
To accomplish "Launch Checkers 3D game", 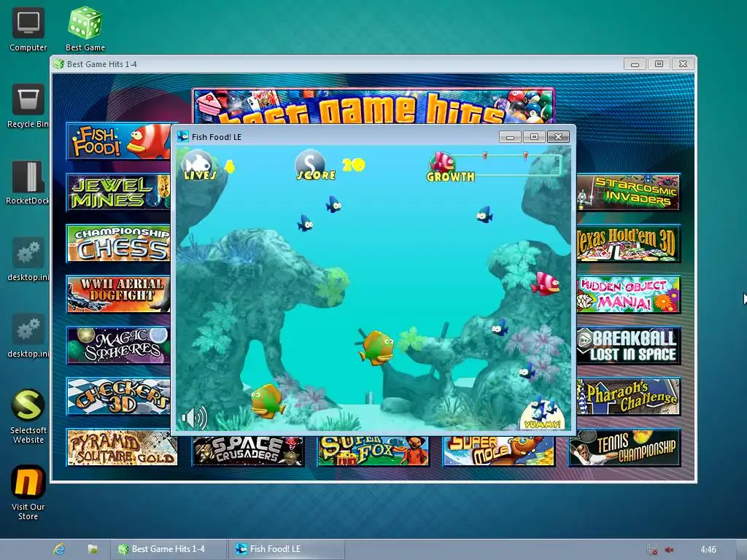I will tap(118, 397).
